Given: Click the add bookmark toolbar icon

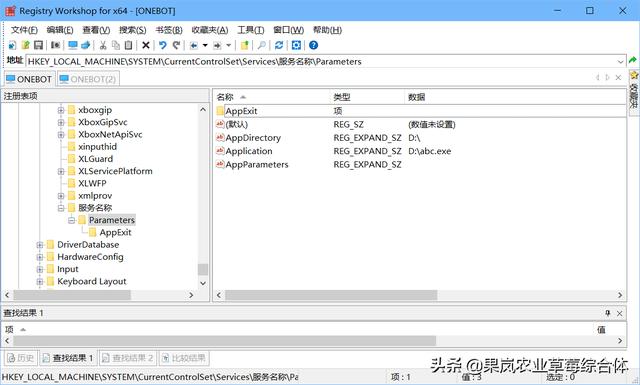Looking at the screenshot, I should tap(244, 45).
